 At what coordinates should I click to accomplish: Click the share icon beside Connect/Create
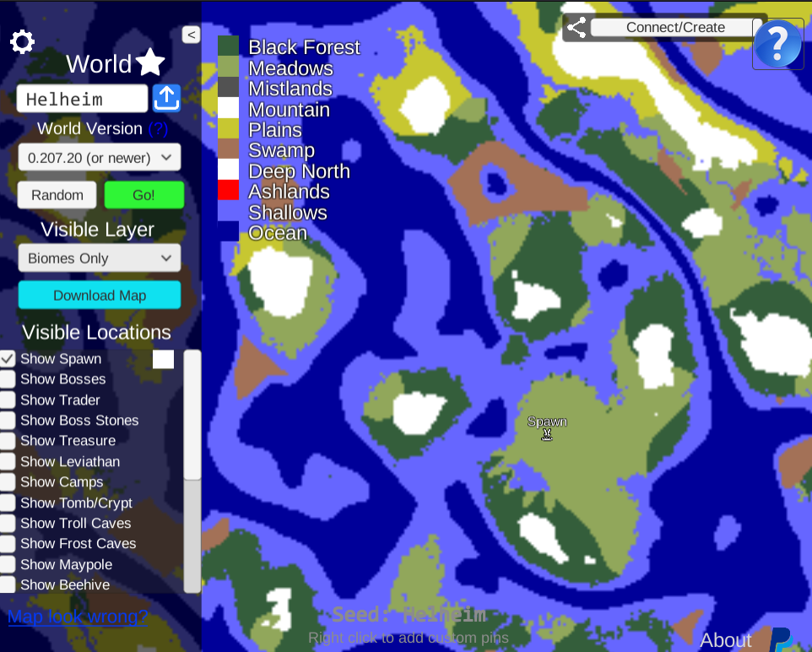tap(577, 28)
